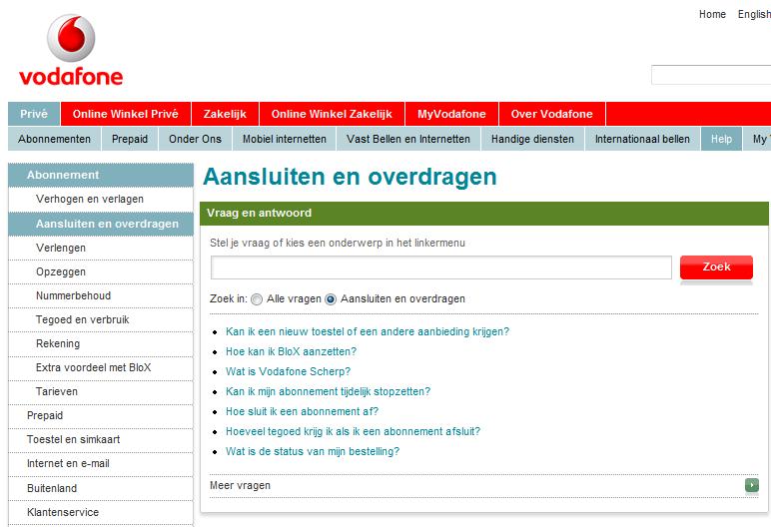The width and height of the screenshot is (771, 532).
Task: Switch site language via English link
Action: [754, 14]
